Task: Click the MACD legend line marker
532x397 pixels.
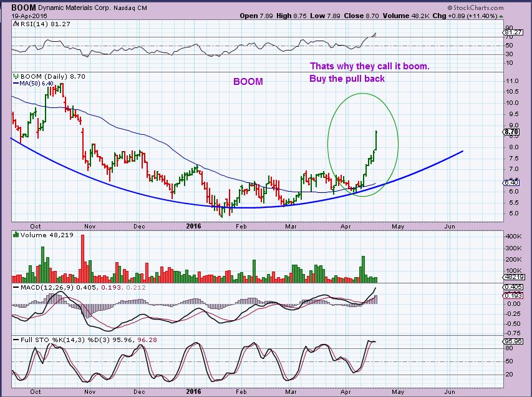Action: pos(16,287)
